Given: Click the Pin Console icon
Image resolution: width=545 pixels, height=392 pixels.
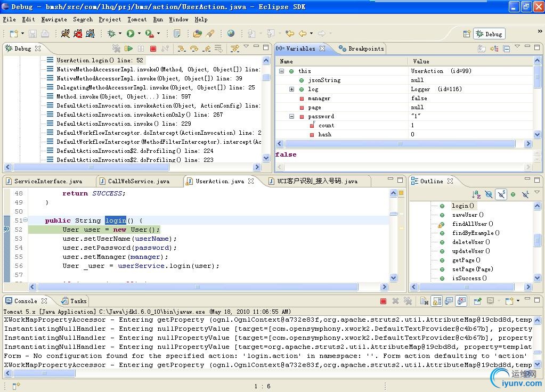Looking at the screenshot, I should click(x=477, y=301).
